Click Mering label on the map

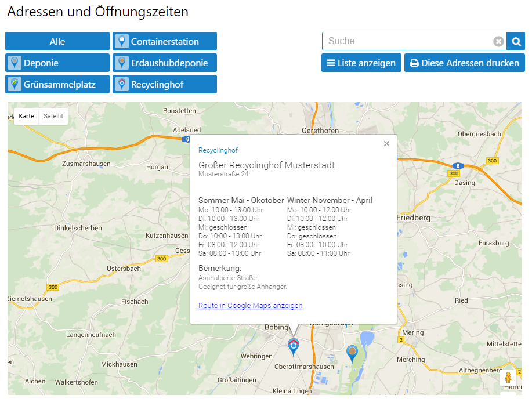coord(413,332)
